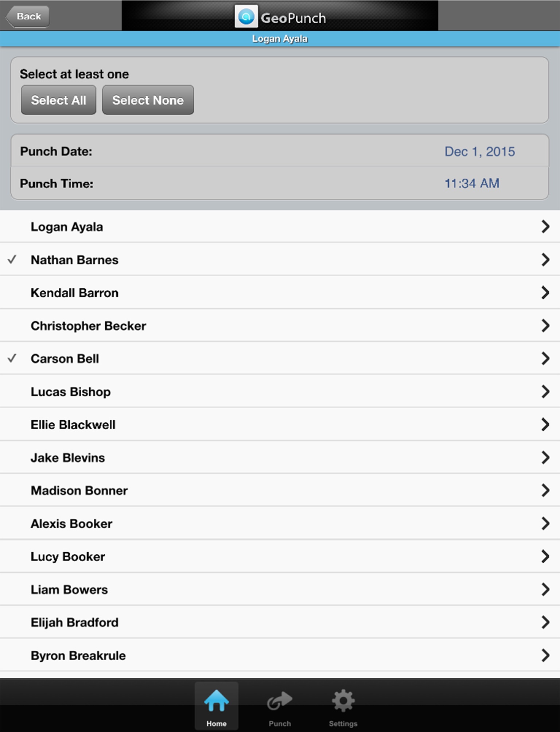The image size is (560, 732).
Task: Edit the punch time 11:34 AM
Action: tap(472, 183)
